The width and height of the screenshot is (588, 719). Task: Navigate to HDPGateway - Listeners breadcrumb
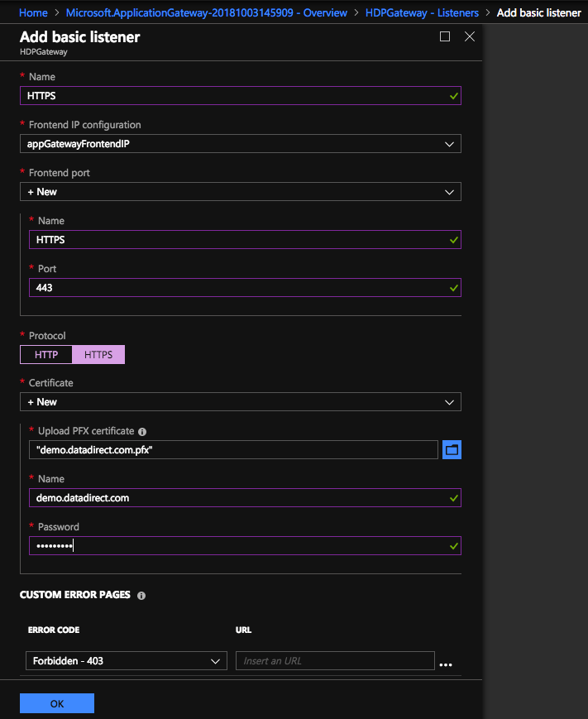[x=422, y=13]
